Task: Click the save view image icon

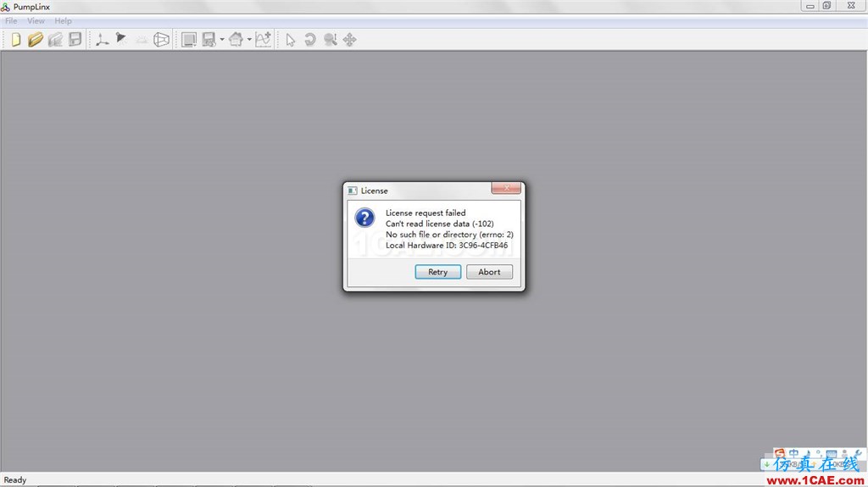Action: (x=209, y=40)
